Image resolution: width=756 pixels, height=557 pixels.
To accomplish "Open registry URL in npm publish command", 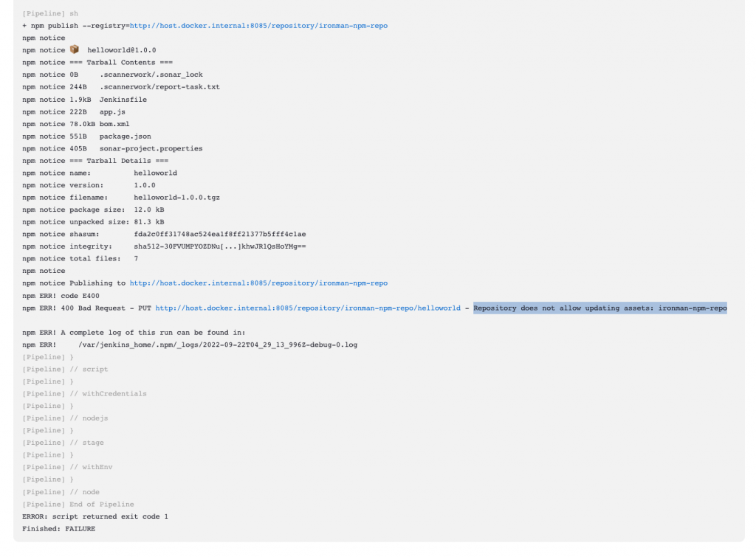I will point(258,26).
